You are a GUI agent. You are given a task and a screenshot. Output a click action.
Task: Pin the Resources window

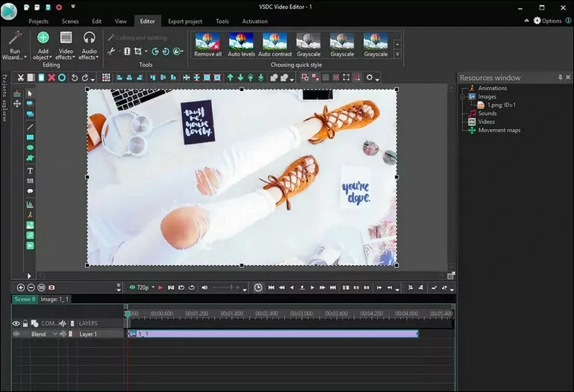(x=560, y=78)
